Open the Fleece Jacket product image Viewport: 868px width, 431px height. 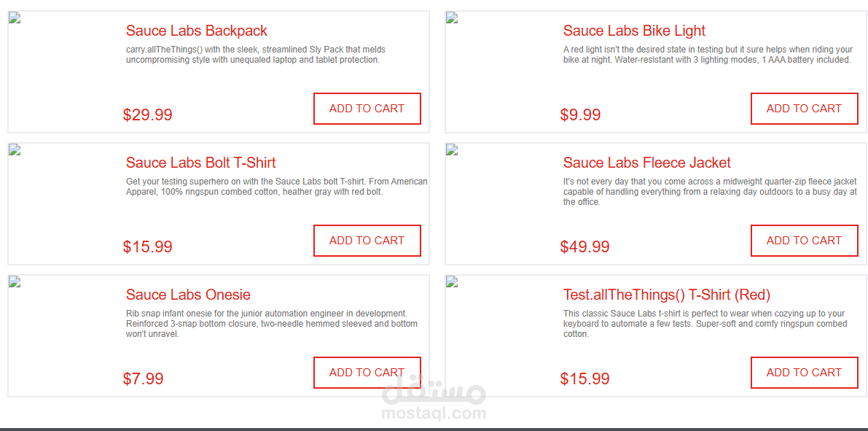point(452,150)
